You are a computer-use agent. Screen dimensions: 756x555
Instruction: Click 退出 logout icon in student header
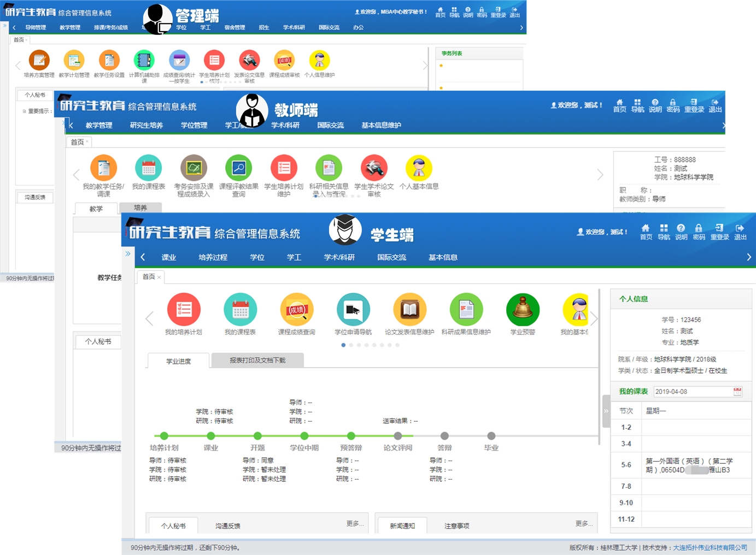[x=740, y=231]
